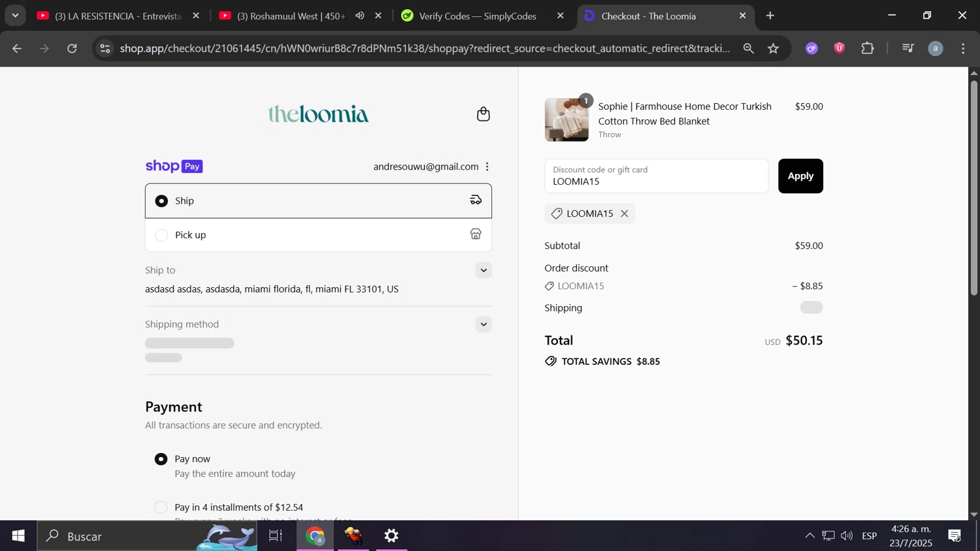Screen dimensions: 980x551
Task: Open the notification center icon
Action: 955,536
